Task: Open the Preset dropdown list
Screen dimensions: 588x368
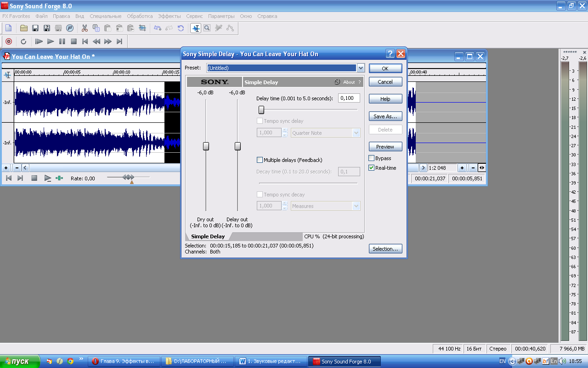Action: [361, 68]
